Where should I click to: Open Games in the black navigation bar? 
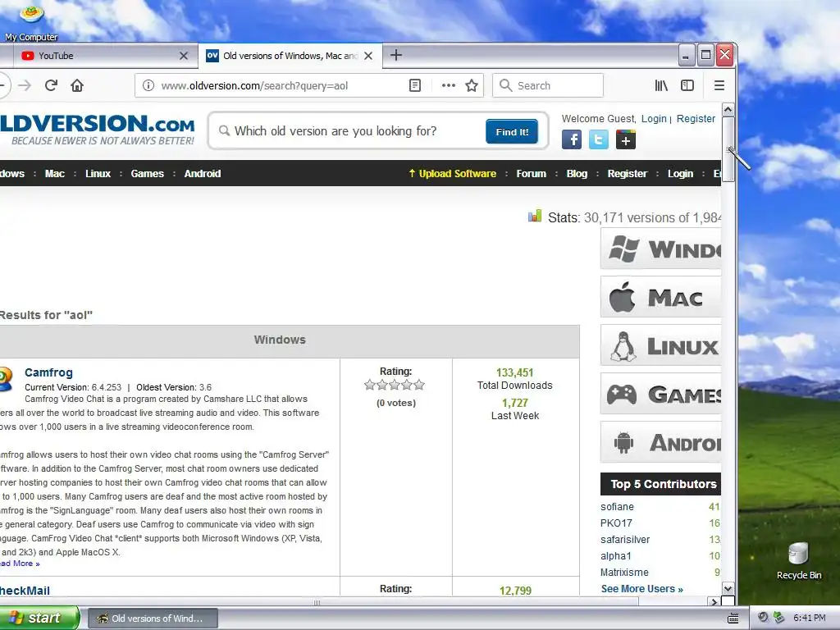click(148, 174)
